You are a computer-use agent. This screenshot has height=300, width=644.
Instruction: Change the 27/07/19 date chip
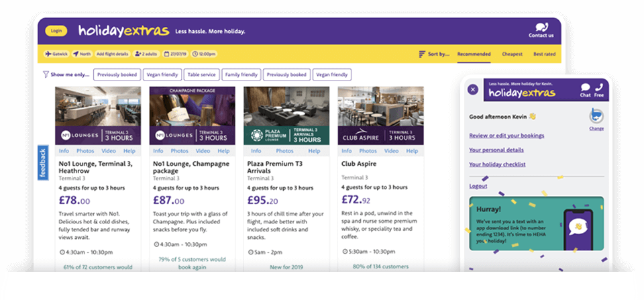click(175, 54)
